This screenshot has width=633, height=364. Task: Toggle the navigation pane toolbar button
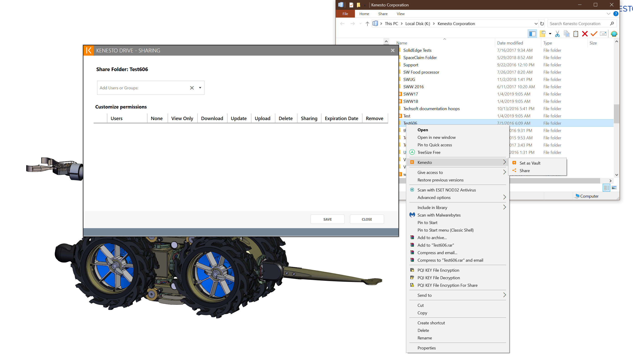point(532,34)
